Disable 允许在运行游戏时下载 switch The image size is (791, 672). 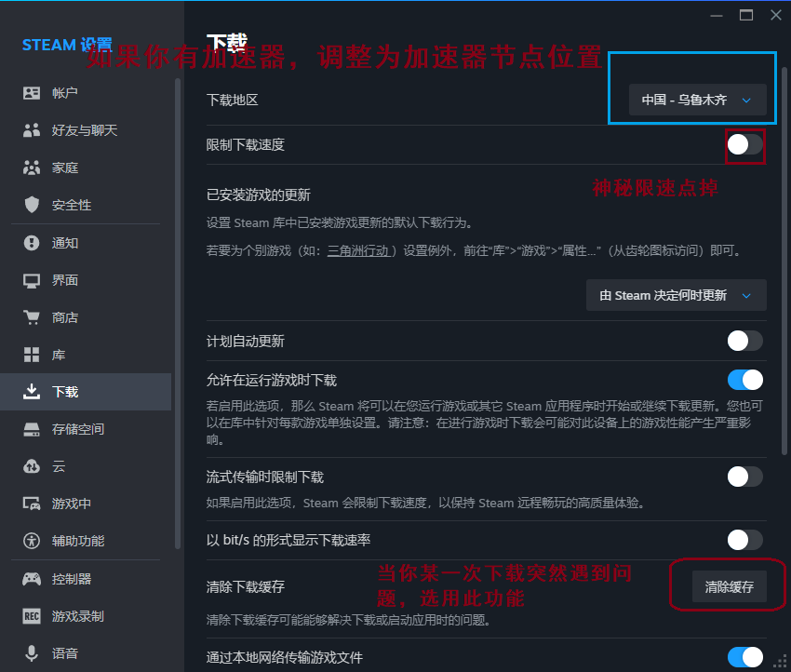(745, 380)
